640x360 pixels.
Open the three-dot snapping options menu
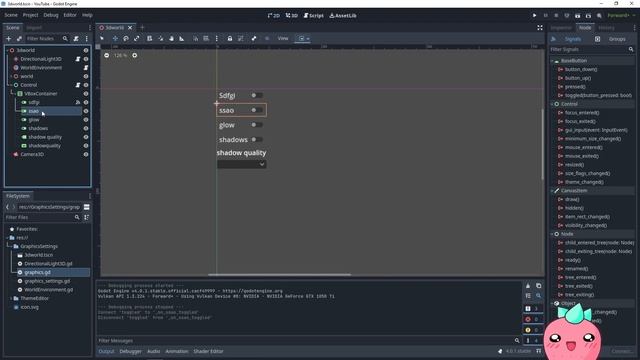[x=217, y=38]
